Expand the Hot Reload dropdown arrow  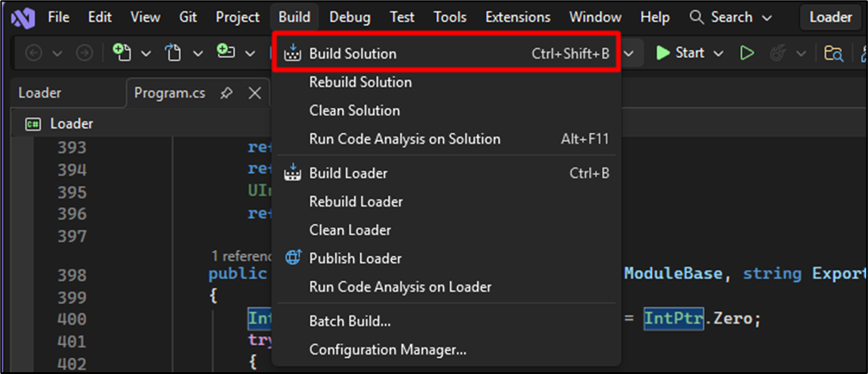pyautogui.click(x=801, y=54)
